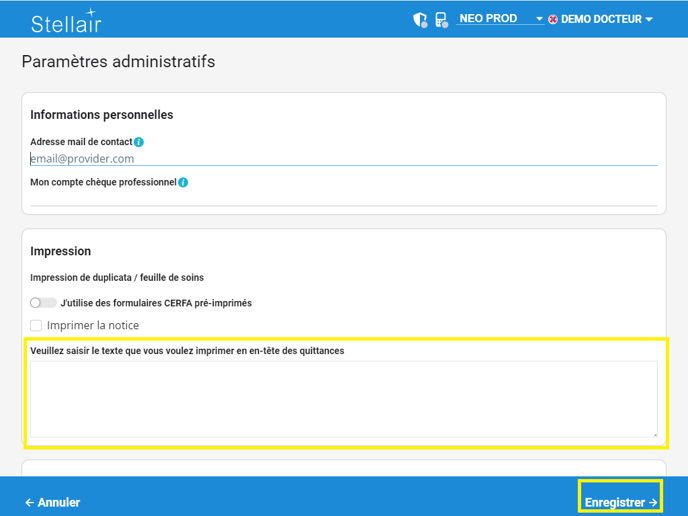Image resolution: width=688 pixels, height=516 pixels.
Task: Focus the contact email input field
Action: pos(343,158)
